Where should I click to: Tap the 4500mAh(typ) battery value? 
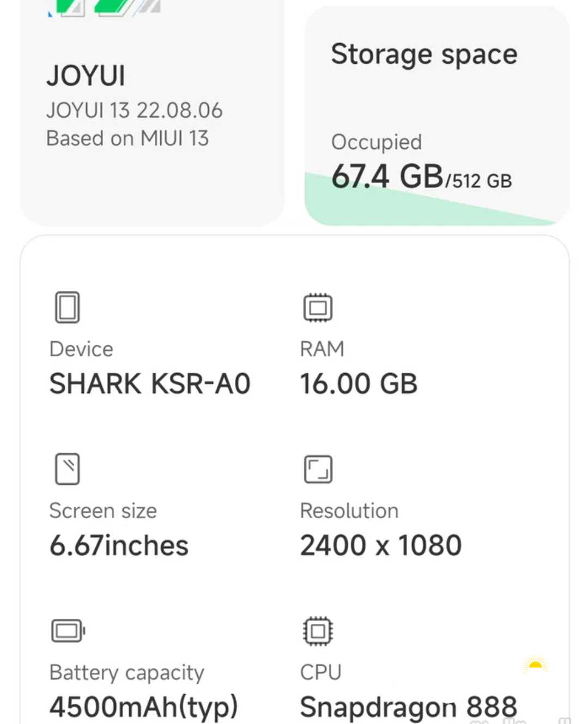[143, 707]
